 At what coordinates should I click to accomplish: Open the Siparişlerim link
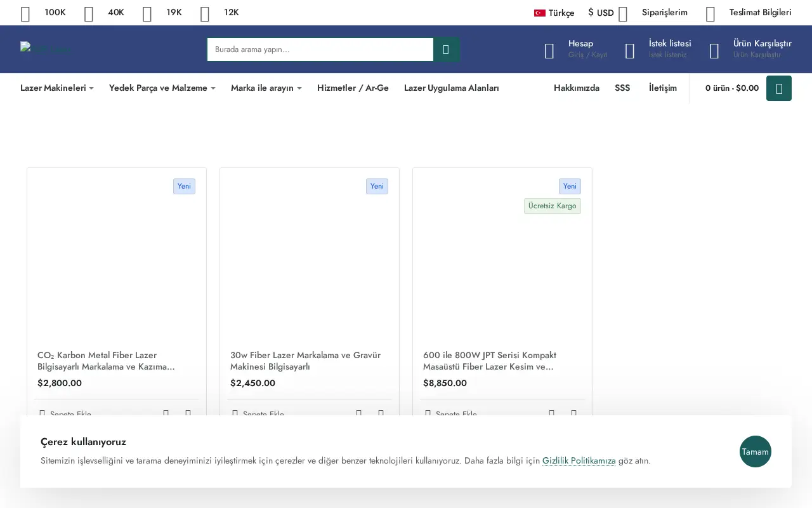click(665, 13)
